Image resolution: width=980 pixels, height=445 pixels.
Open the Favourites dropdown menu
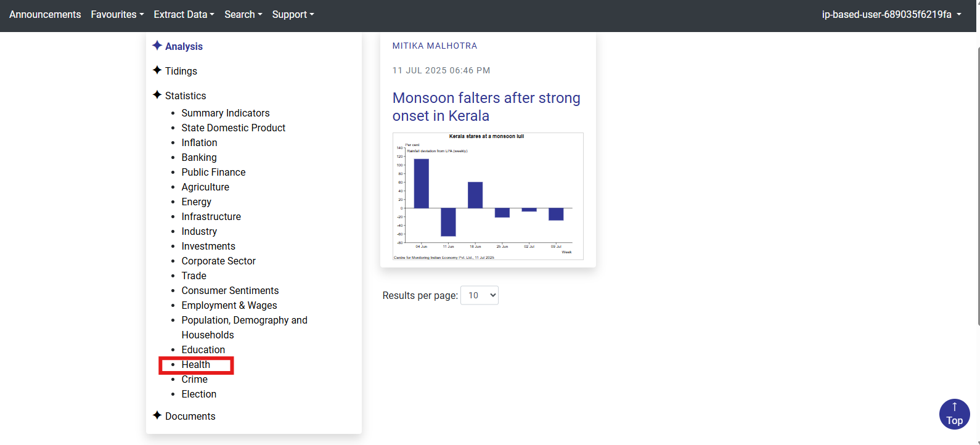[x=117, y=14]
